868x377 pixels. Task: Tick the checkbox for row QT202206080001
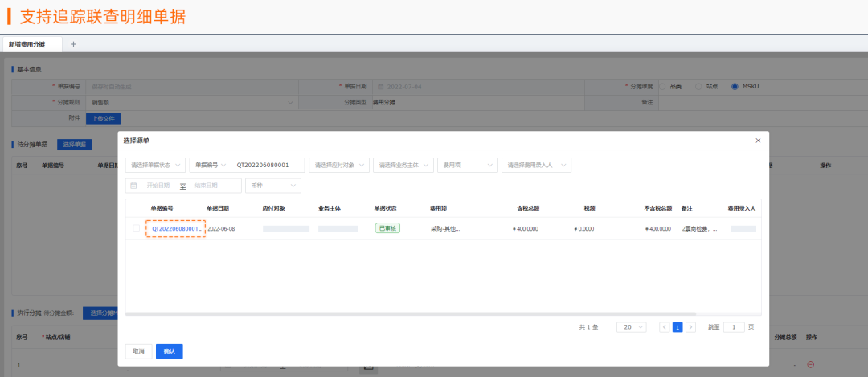[x=136, y=229]
